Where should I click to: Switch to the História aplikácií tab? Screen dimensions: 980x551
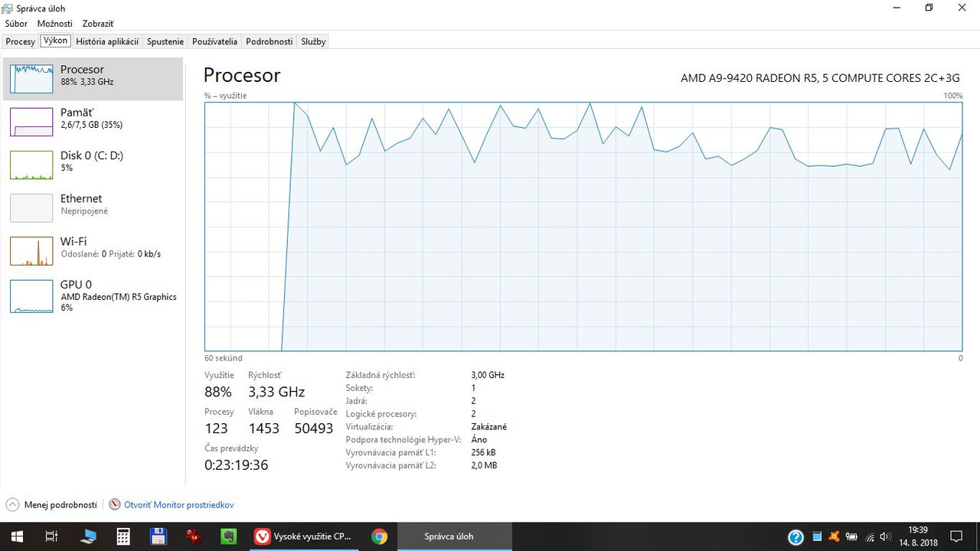[x=107, y=41]
